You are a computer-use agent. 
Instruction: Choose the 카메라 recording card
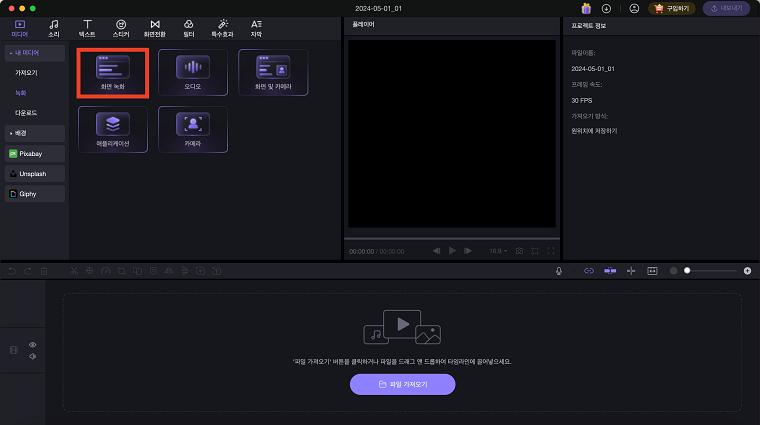[x=193, y=129]
